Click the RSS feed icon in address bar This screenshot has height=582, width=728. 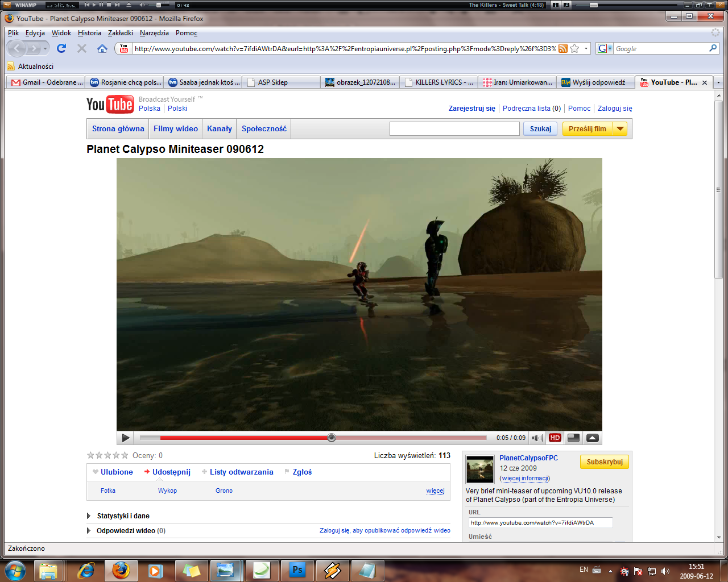click(562, 48)
